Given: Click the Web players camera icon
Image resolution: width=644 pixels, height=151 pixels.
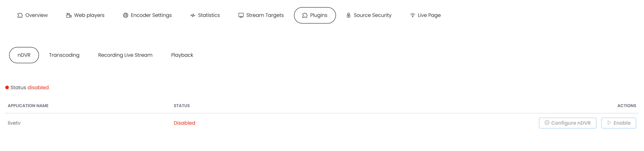Looking at the screenshot, I should pos(69,15).
